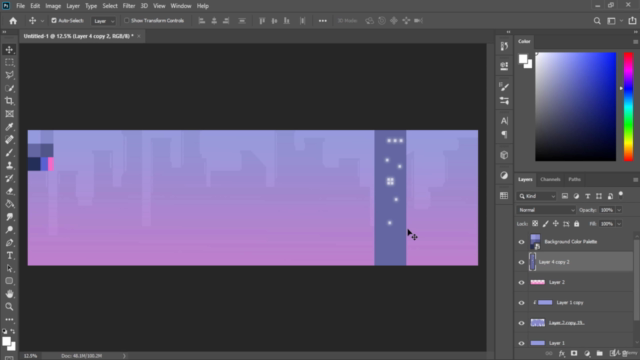Open the Kind filter dropdown
Image resolution: width=640 pixels, height=360 pixels.
[536, 196]
